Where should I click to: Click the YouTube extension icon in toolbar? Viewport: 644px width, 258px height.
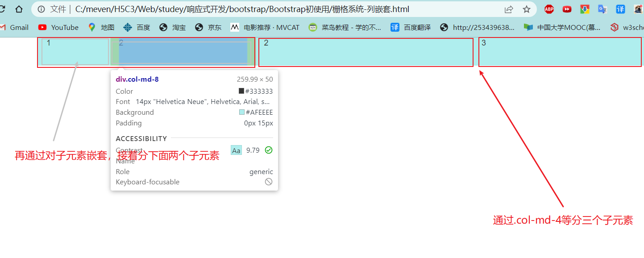click(566, 9)
